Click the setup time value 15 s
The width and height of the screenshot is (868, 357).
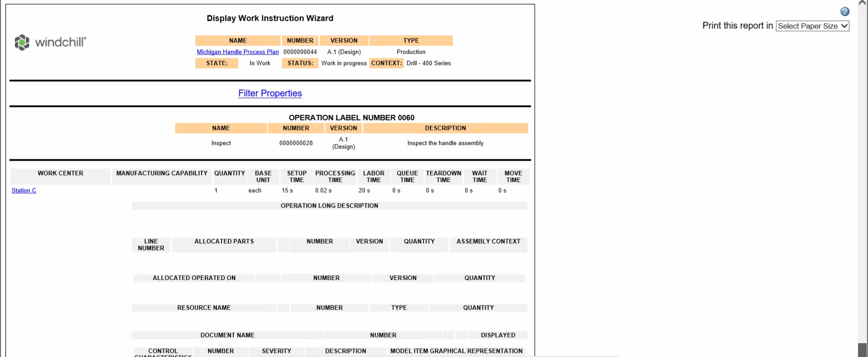[287, 190]
